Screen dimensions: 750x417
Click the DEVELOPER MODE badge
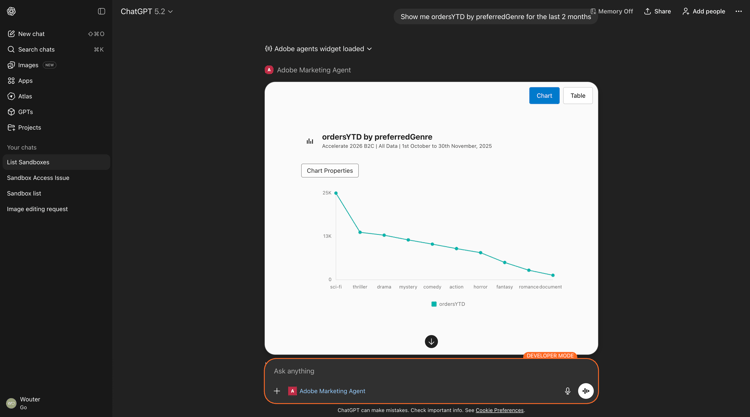pyautogui.click(x=550, y=356)
